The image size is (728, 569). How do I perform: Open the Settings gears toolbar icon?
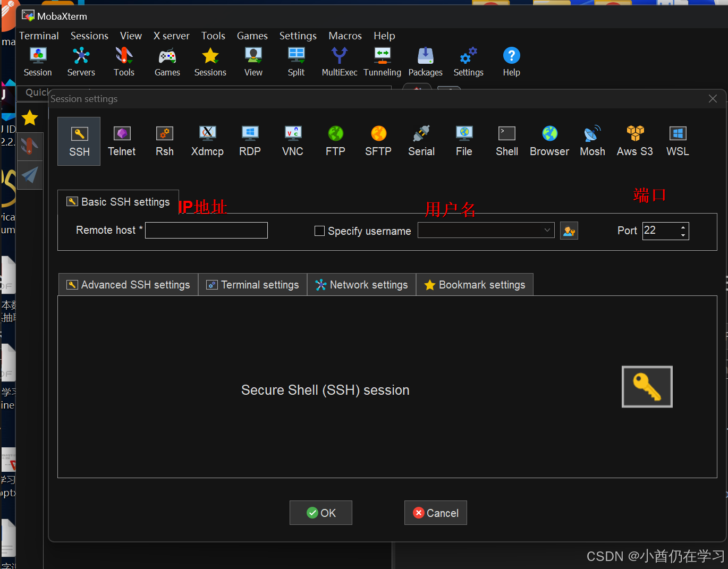coord(468,62)
